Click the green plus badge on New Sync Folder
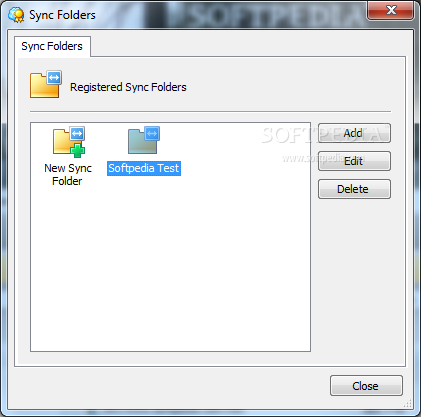 point(78,150)
